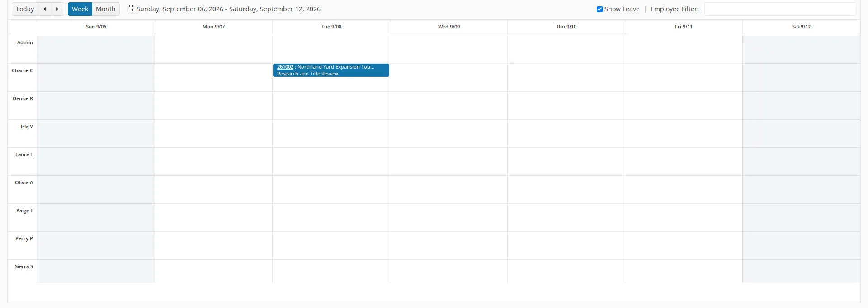Image resolution: width=868 pixels, height=308 pixels.
Task: Switch to Week view
Action: 80,9
